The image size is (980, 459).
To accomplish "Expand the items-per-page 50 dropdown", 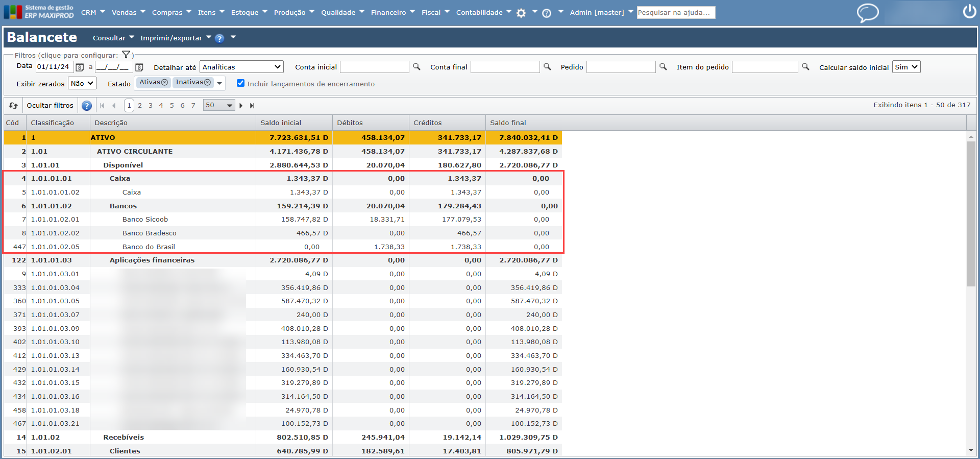I will point(229,106).
